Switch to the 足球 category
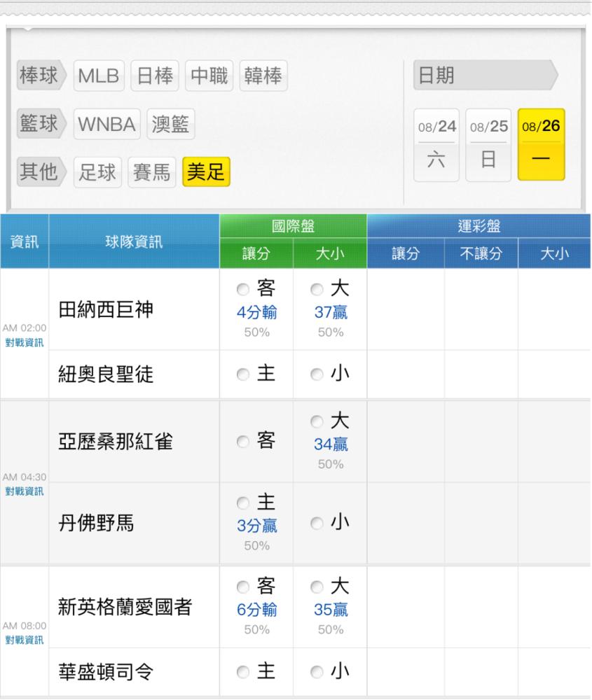Image resolution: width=592 pixels, height=700 pixels. (97, 172)
